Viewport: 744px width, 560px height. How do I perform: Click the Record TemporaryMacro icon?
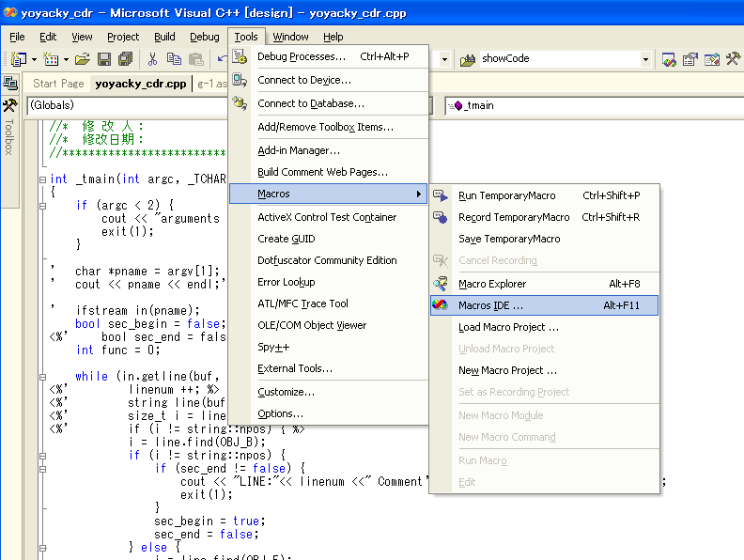pyautogui.click(x=441, y=217)
